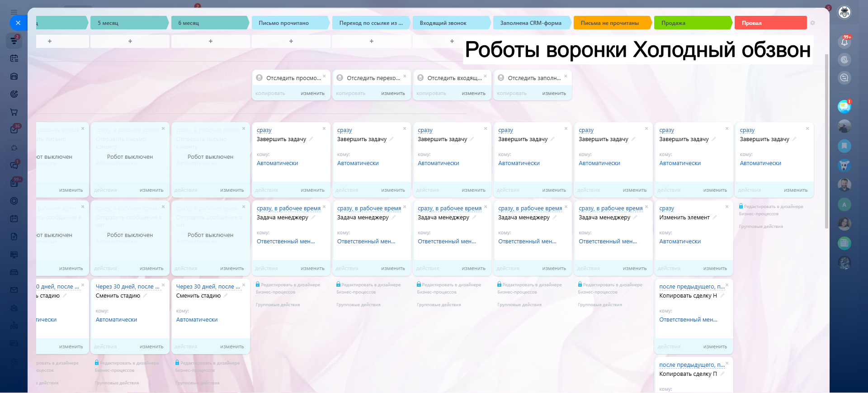
Task: Click копировать on Отследить входящ... trigger
Action: (x=431, y=94)
